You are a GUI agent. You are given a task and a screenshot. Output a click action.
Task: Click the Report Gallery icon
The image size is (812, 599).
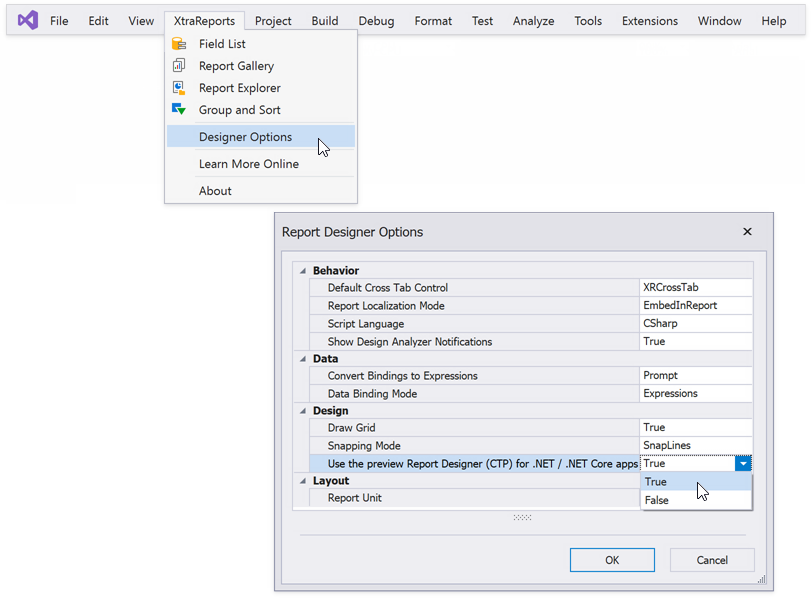[179, 66]
